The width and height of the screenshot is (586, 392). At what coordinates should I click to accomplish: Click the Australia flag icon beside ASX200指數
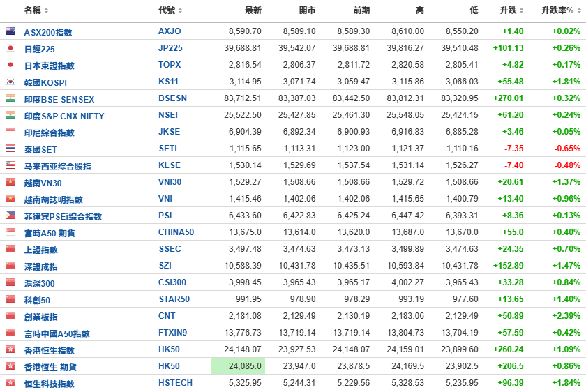click(10, 31)
